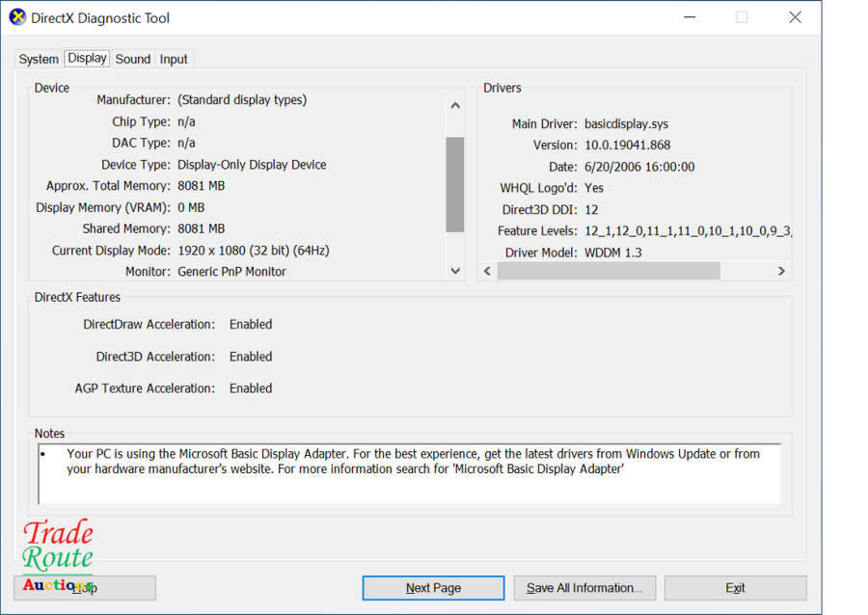This screenshot has height=615, width=868.
Task: Click the Drivers panel left scroll arrow
Action: (x=487, y=271)
